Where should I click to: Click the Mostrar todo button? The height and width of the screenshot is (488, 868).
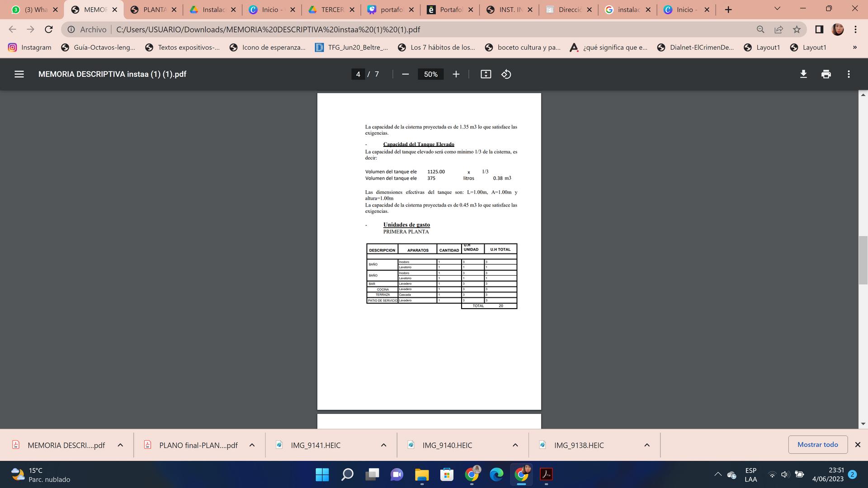tap(817, 445)
